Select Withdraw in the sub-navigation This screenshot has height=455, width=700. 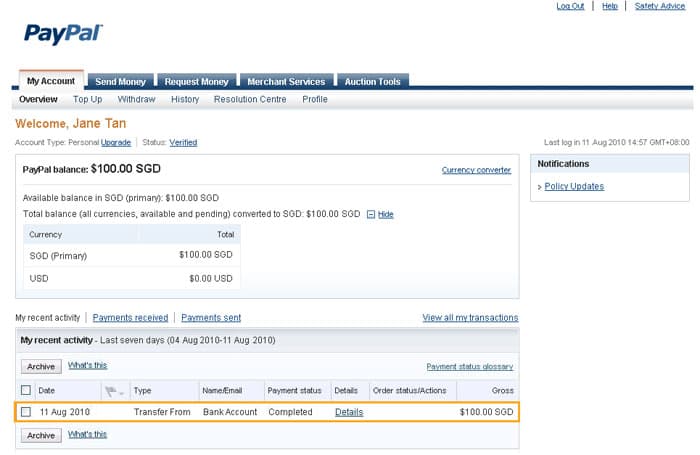pyautogui.click(x=136, y=99)
